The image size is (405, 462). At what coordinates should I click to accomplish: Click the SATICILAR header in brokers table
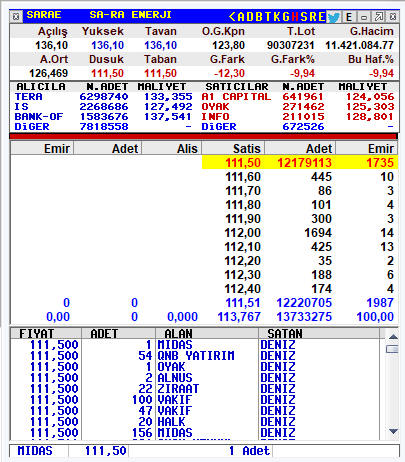pos(237,87)
